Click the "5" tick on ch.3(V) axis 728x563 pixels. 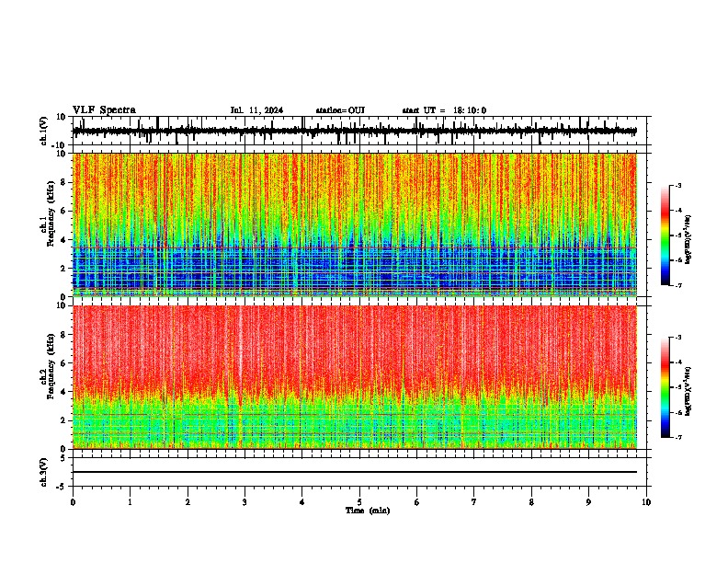[x=64, y=458]
